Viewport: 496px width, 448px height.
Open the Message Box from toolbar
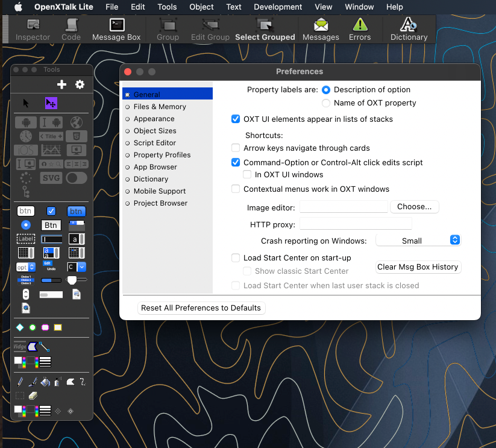pyautogui.click(x=116, y=30)
